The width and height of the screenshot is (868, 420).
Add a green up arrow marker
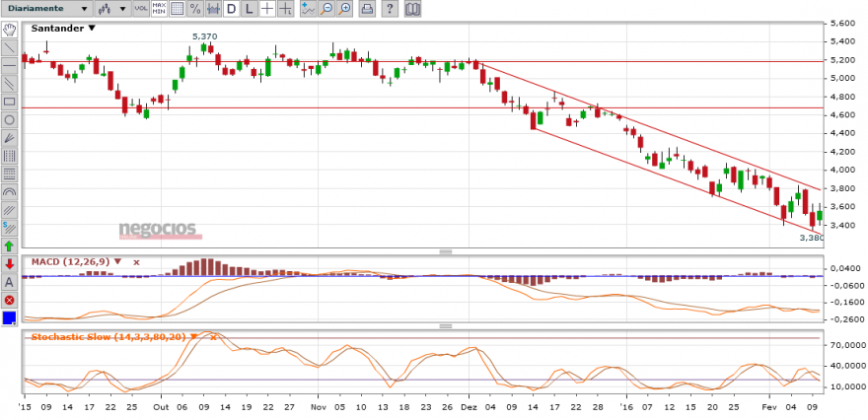(10, 245)
